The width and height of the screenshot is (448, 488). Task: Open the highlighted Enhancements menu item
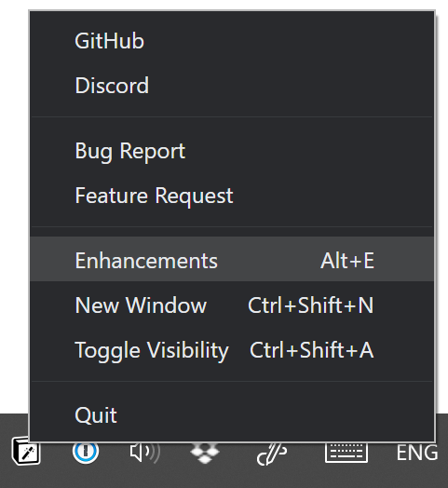click(232, 259)
